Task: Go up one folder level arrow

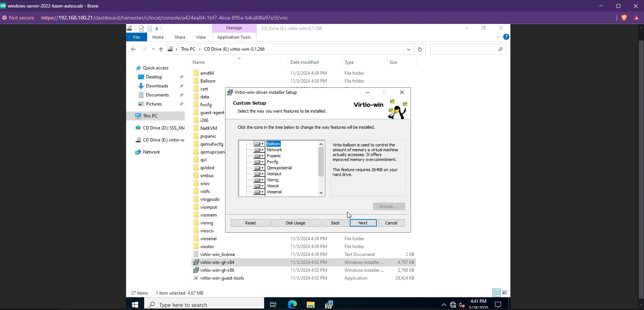Action: pyautogui.click(x=161, y=50)
